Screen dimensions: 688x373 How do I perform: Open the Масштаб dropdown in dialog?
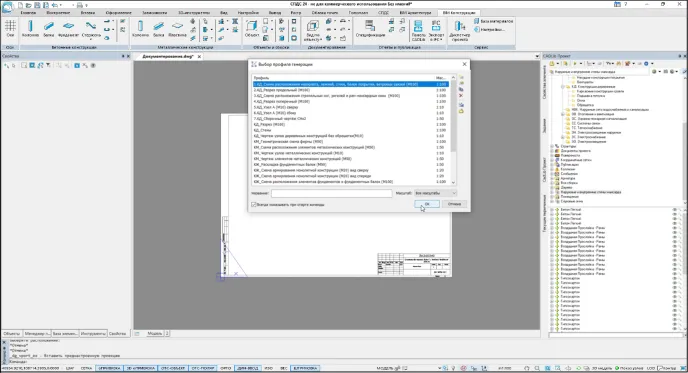pyautogui.click(x=435, y=193)
